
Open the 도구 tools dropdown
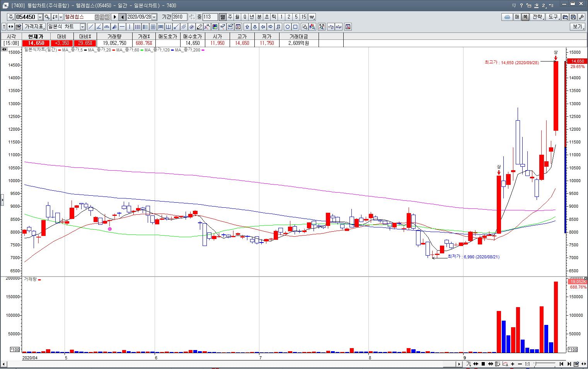tap(554, 17)
